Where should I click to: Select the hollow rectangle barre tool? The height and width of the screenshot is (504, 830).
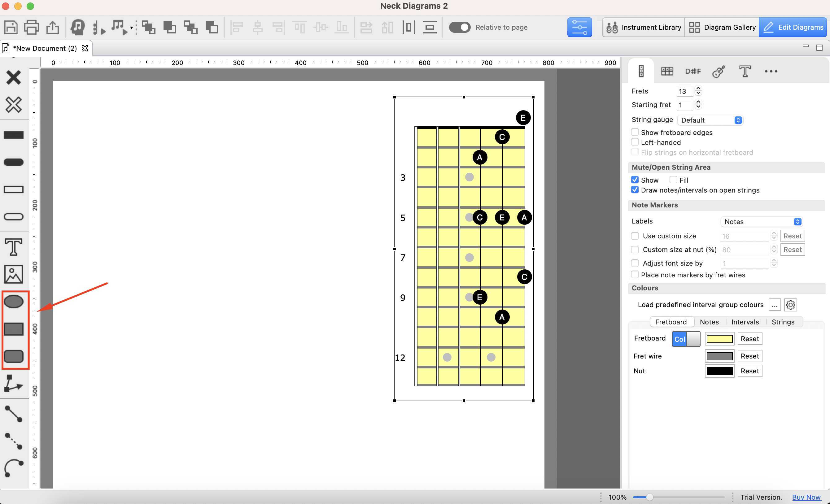click(14, 189)
